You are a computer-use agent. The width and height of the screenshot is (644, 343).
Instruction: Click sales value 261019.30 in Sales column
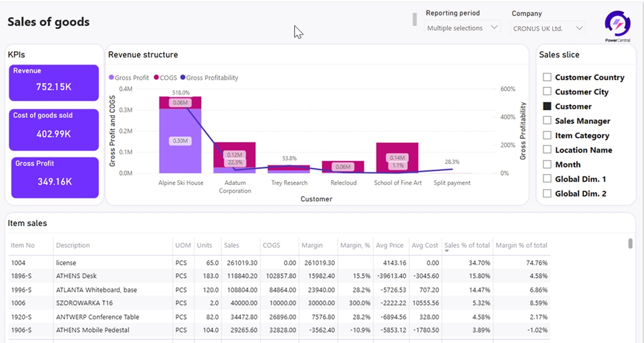[242, 263]
